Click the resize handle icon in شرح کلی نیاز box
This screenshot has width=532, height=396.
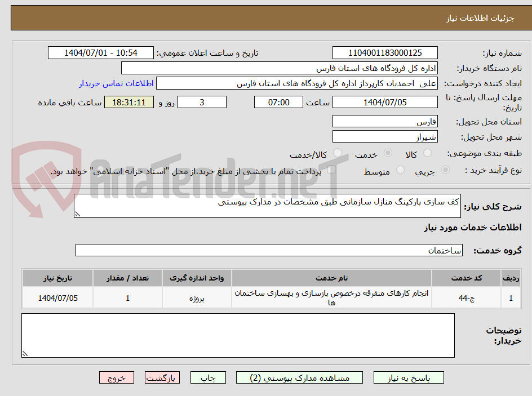[x=78, y=213]
